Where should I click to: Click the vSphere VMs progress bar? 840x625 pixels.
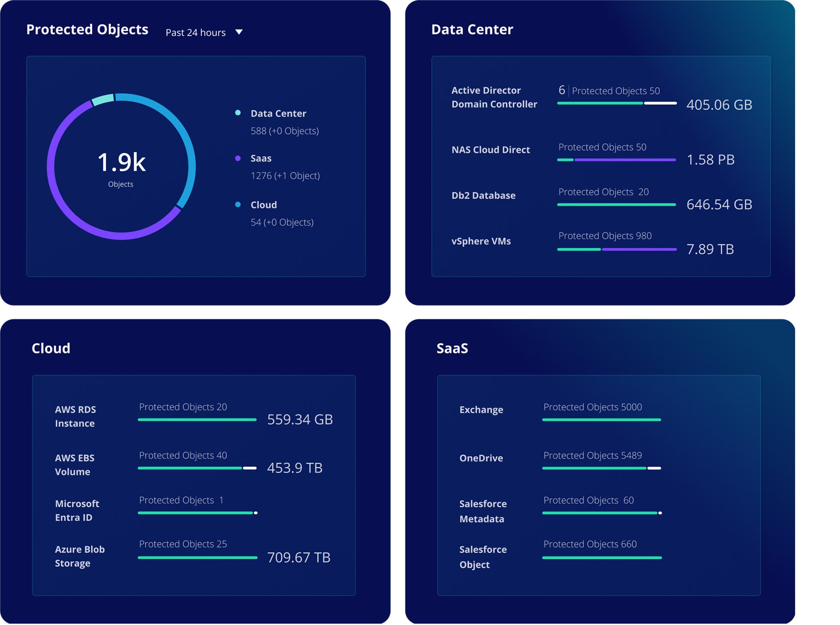click(616, 249)
